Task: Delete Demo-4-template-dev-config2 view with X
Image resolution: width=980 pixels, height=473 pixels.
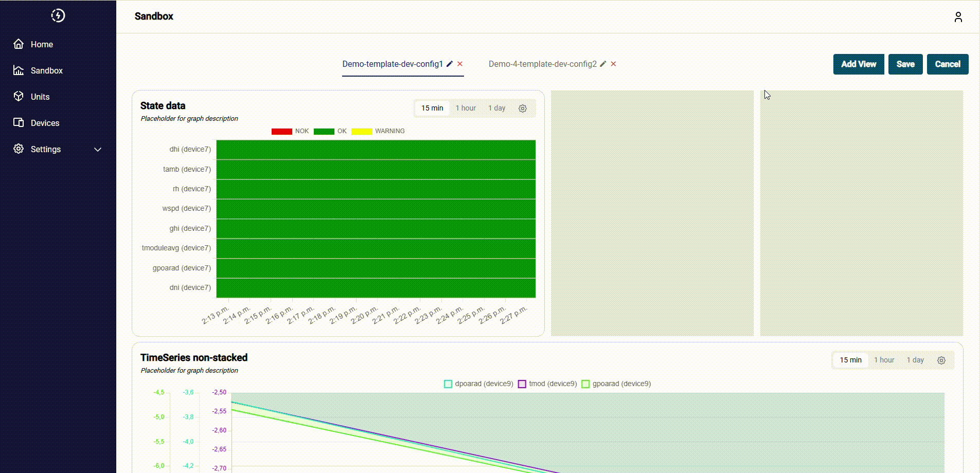Action: 613,64
